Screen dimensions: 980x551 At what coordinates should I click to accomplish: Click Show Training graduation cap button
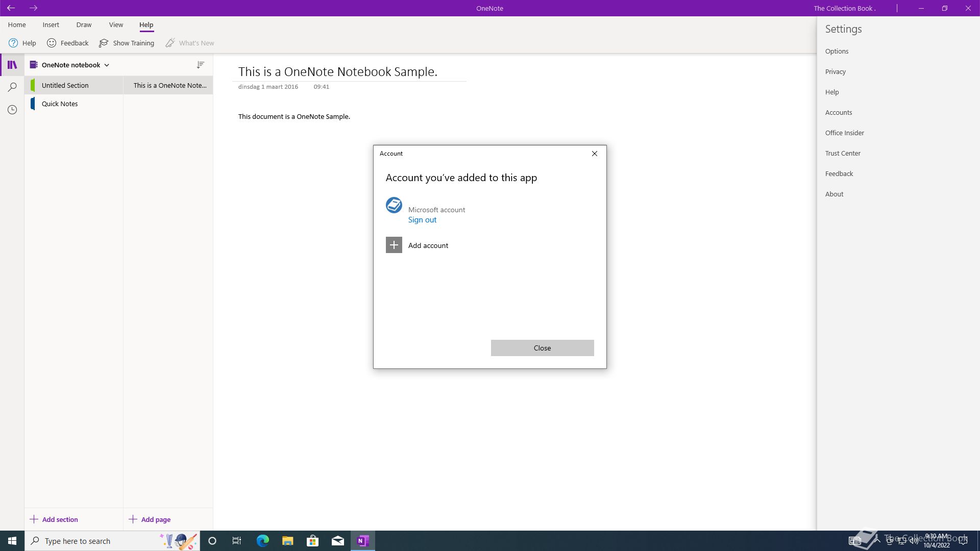point(127,43)
